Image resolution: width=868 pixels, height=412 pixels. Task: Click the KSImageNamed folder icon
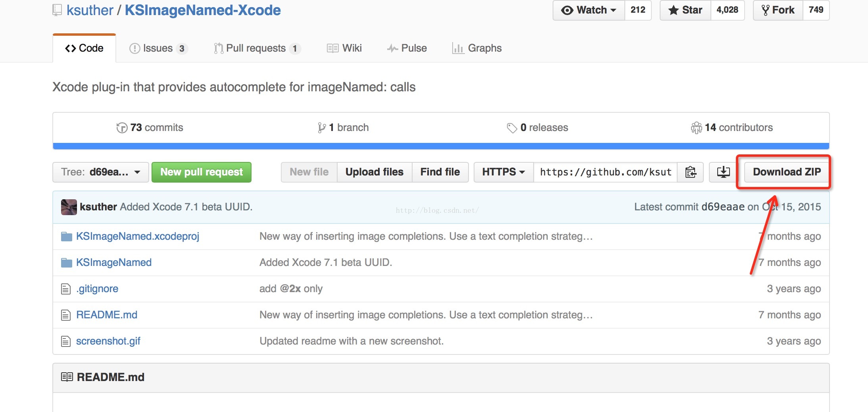pos(66,263)
